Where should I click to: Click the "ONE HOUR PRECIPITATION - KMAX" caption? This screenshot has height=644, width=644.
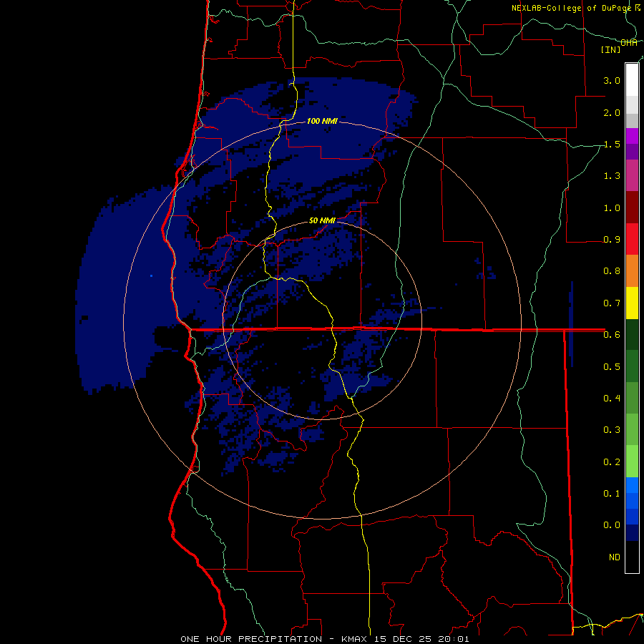(273, 639)
